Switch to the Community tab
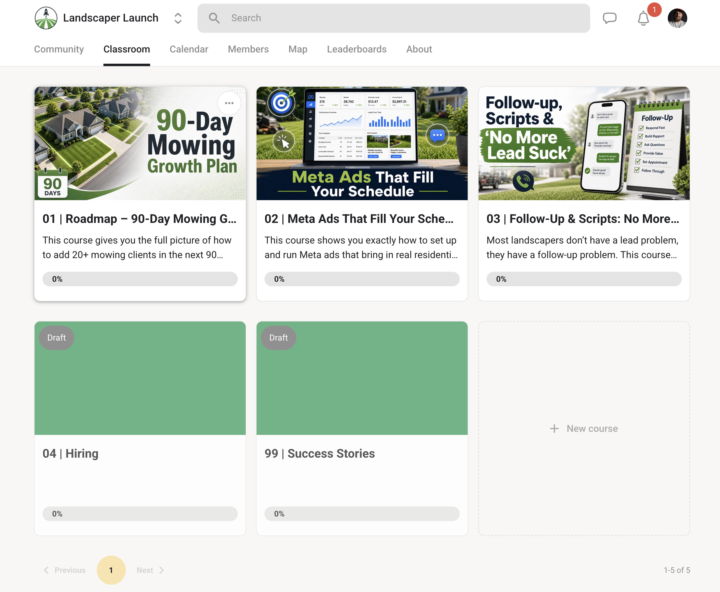The width and height of the screenshot is (720, 592). (x=59, y=49)
